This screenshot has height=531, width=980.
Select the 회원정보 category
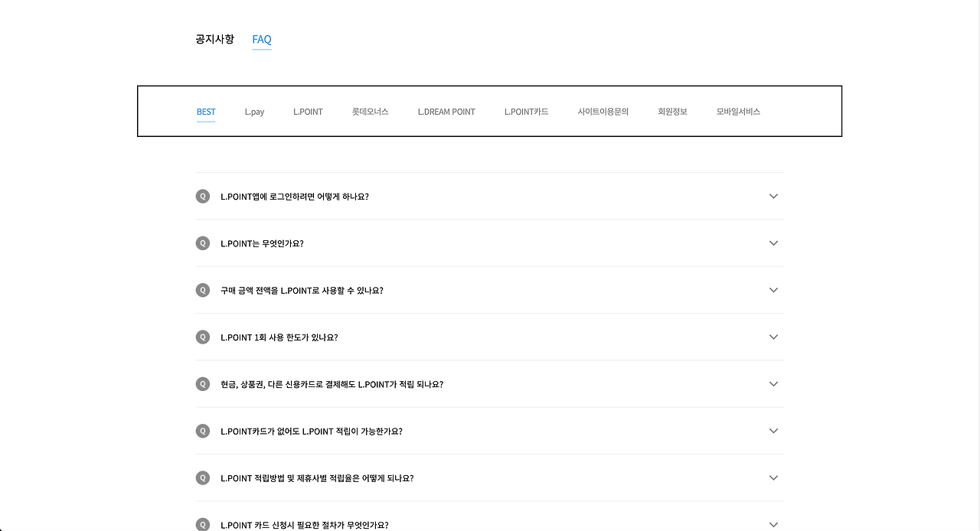pyautogui.click(x=672, y=112)
